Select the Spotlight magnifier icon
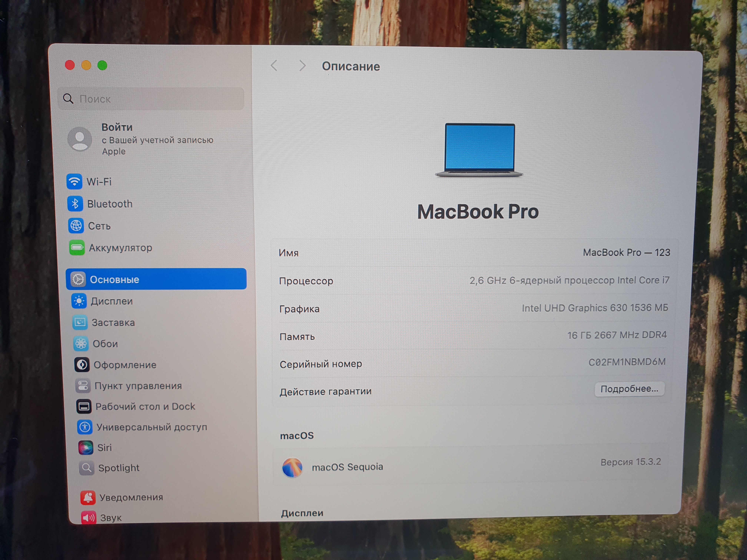This screenshot has width=747, height=560. (87, 468)
